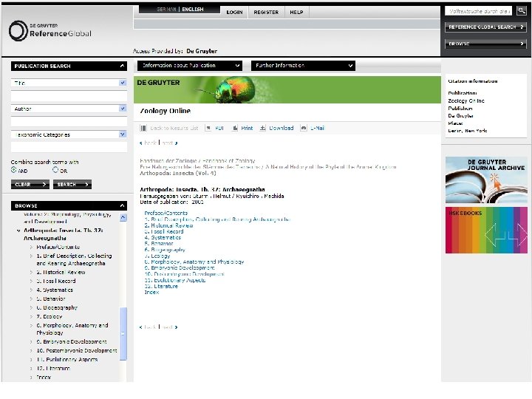Viewport: 532px width, 399px height.
Task: Click the Reference Global Search button
Action: click(485, 27)
